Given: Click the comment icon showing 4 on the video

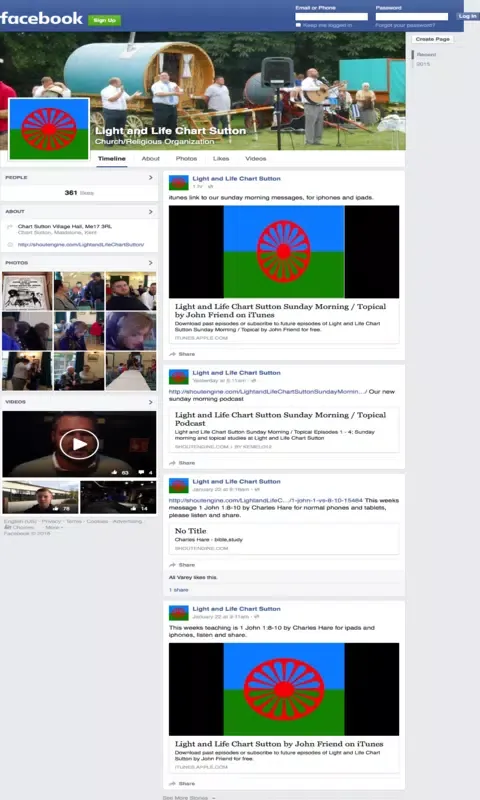Looking at the screenshot, I should [x=141, y=472].
